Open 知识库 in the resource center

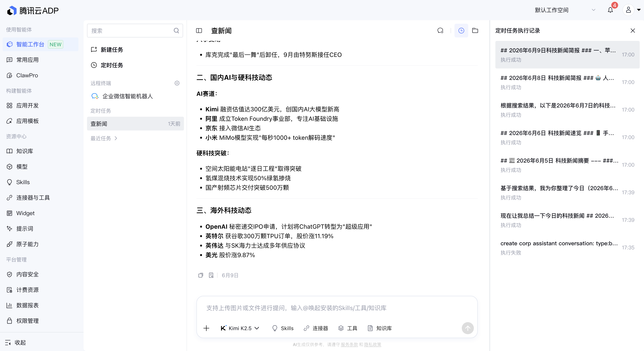tap(40, 151)
